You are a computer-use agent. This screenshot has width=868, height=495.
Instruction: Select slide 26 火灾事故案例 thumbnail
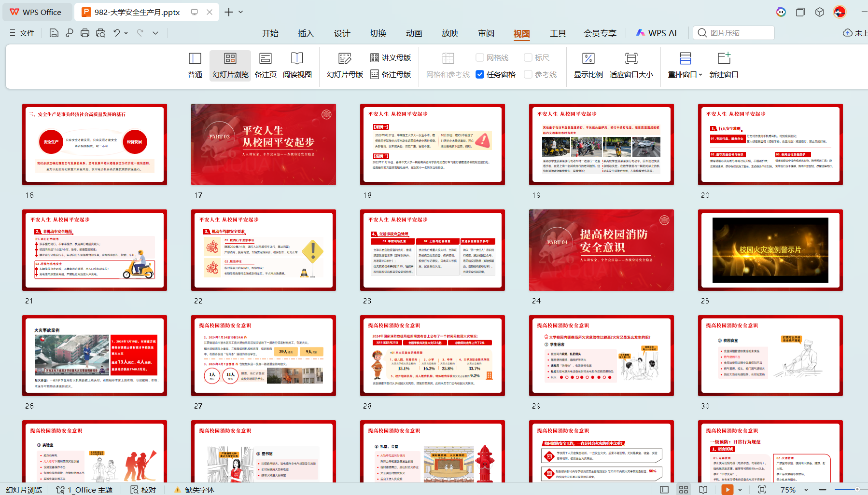[95, 356]
